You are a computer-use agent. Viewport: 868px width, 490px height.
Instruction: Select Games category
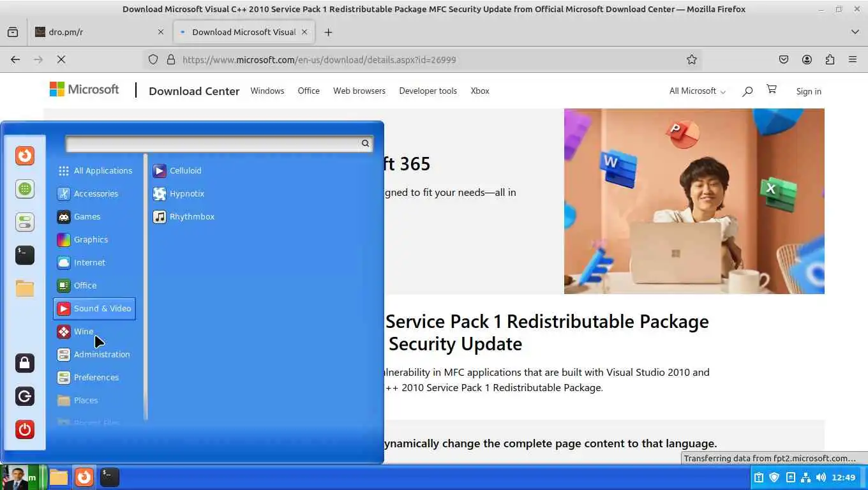[94, 216]
